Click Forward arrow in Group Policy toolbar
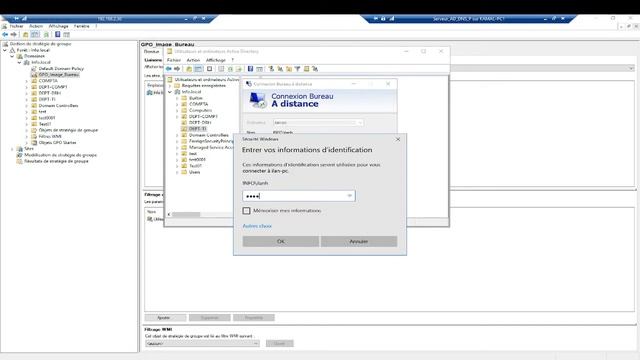640x360 pixels. [x=14, y=35]
